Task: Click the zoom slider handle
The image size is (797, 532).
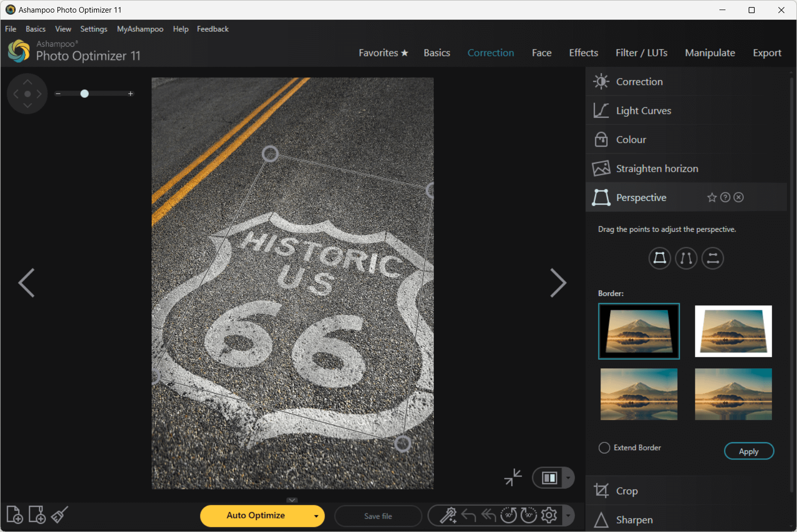Action: coord(85,94)
